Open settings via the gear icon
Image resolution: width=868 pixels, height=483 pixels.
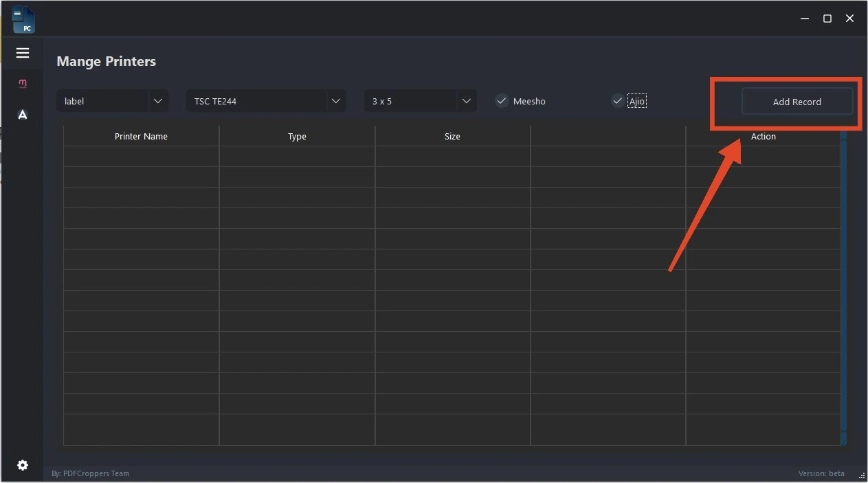pos(23,465)
